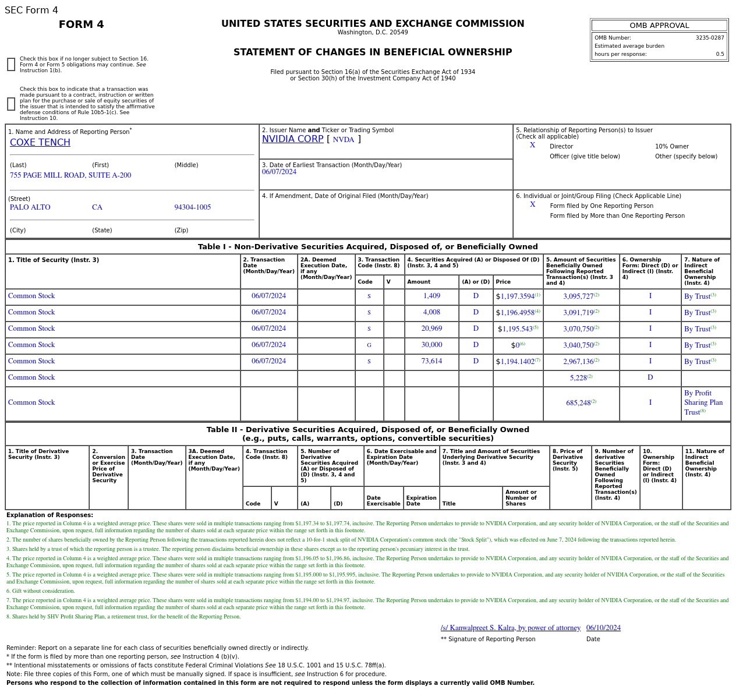Click 'Form filed by More than One Reporting Person'
This screenshot has width=736, height=700.
tap(617, 216)
